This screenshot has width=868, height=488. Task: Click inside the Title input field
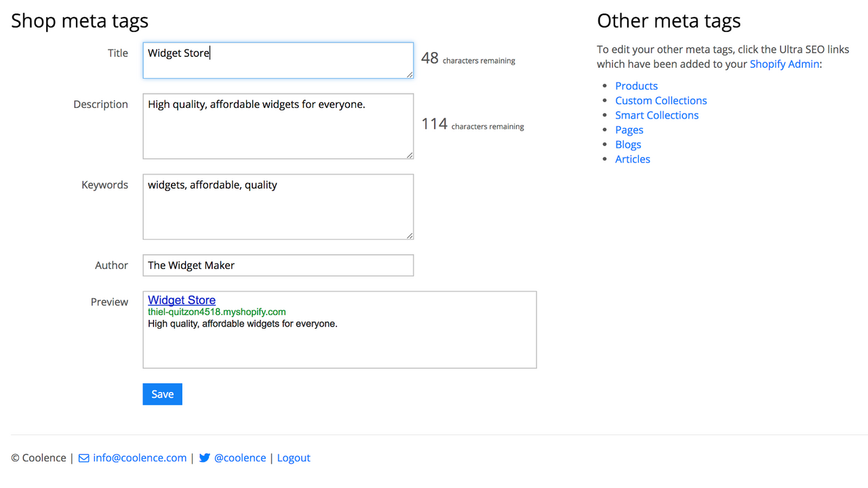278,60
